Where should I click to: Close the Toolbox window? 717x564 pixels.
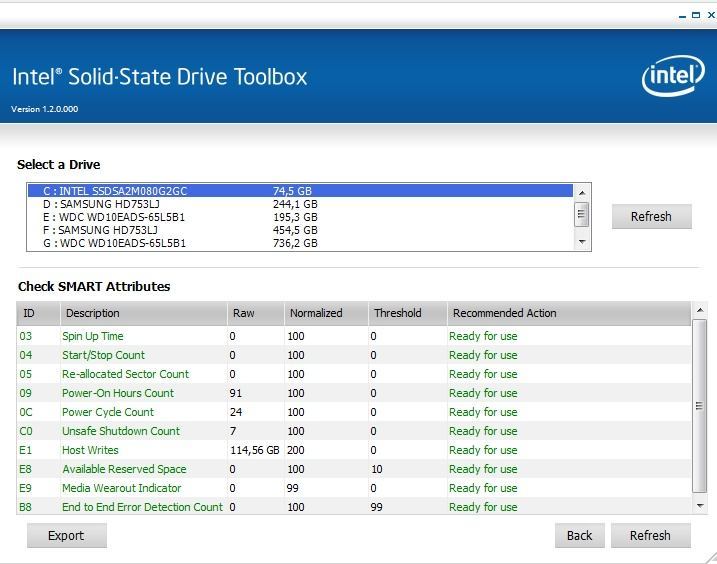point(711,15)
